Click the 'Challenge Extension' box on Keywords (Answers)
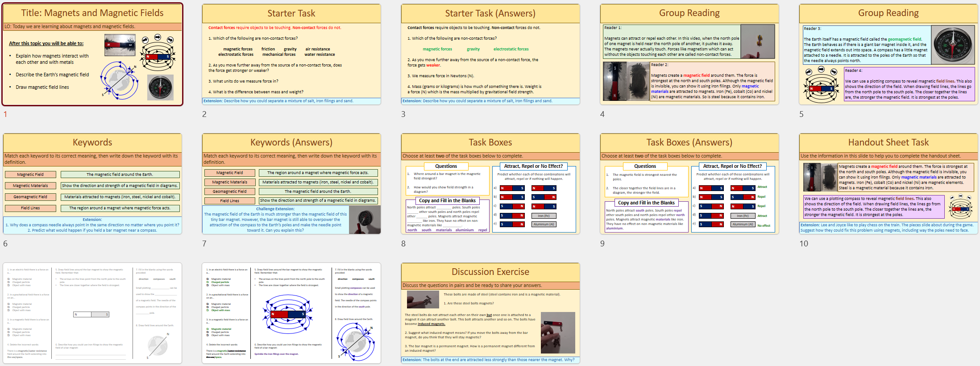The image size is (980, 366). (275, 220)
